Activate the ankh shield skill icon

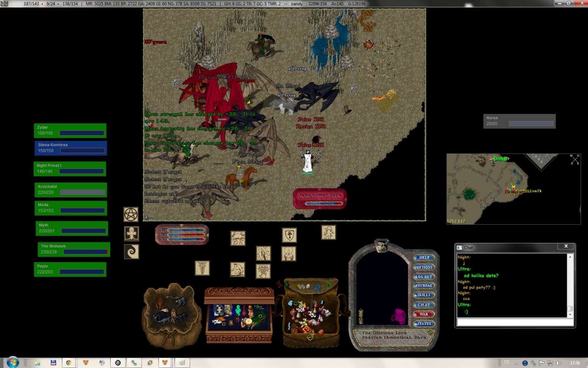coord(289,235)
